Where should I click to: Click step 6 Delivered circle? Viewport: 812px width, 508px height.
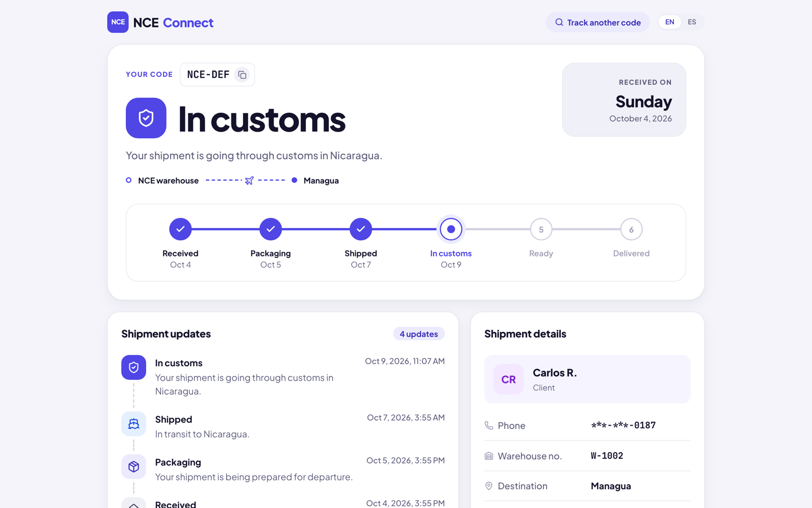(x=631, y=229)
